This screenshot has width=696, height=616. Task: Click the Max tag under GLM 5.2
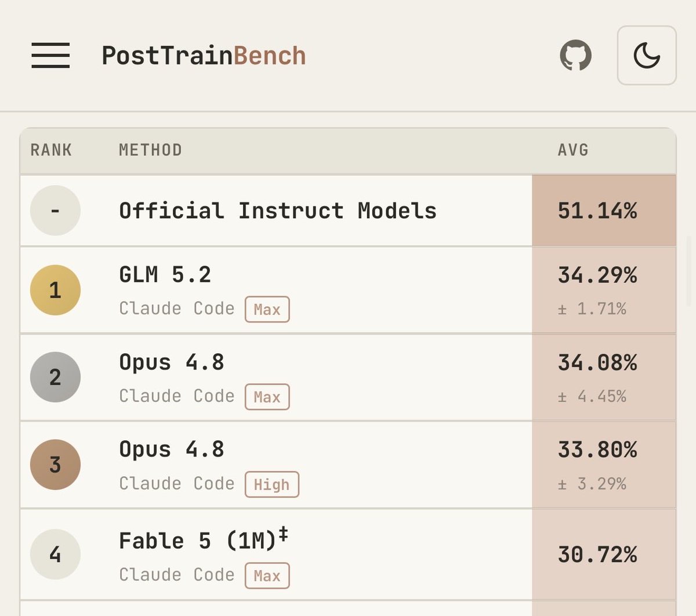pos(267,309)
